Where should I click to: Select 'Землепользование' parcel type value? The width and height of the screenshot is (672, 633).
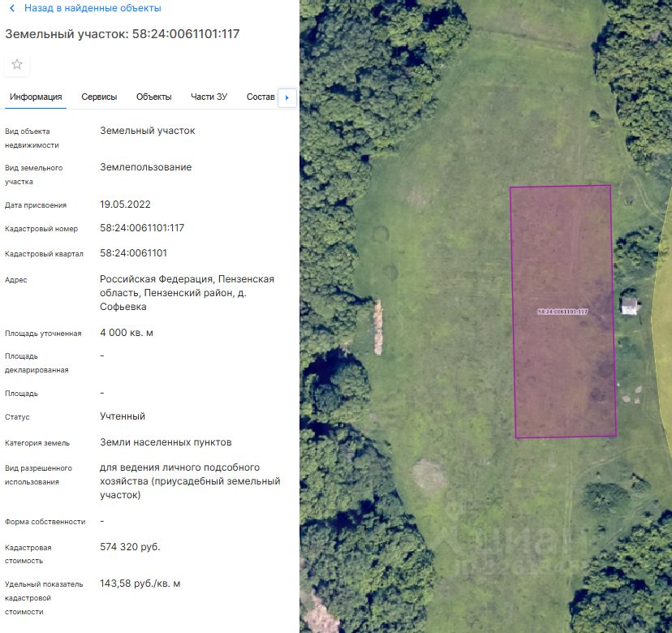coord(146,167)
